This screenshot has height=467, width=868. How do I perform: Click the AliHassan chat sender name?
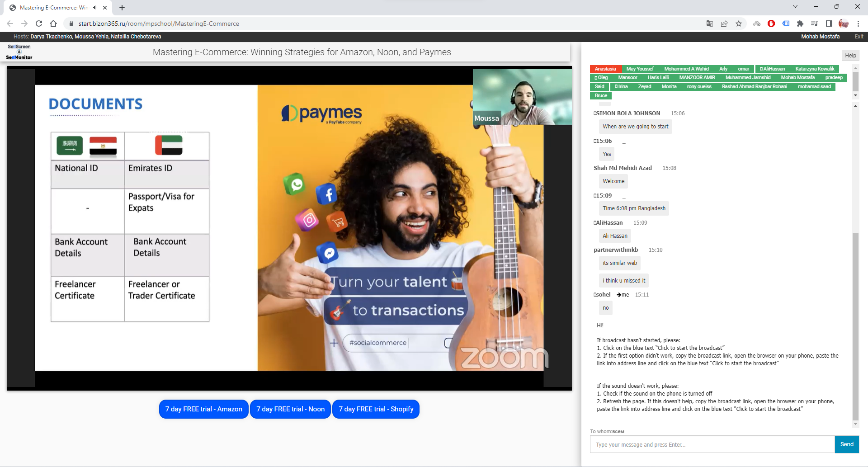(609, 223)
